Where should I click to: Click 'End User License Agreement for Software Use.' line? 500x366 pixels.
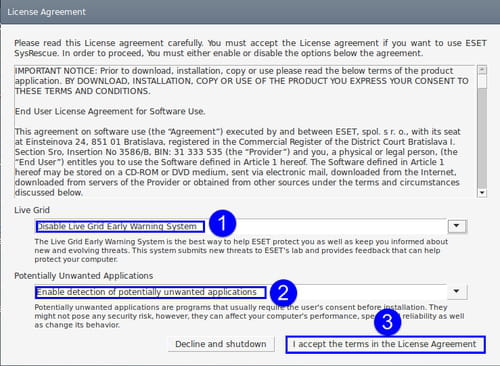pyautogui.click(x=110, y=111)
